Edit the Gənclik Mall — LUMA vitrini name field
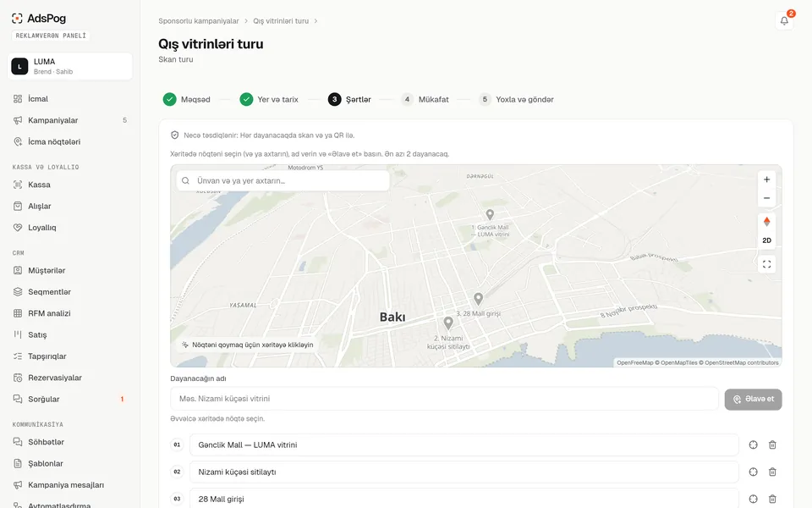 point(464,444)
